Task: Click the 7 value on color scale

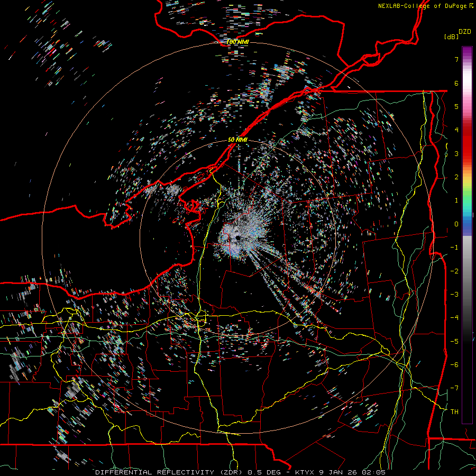Action: [x=456, y=59]
